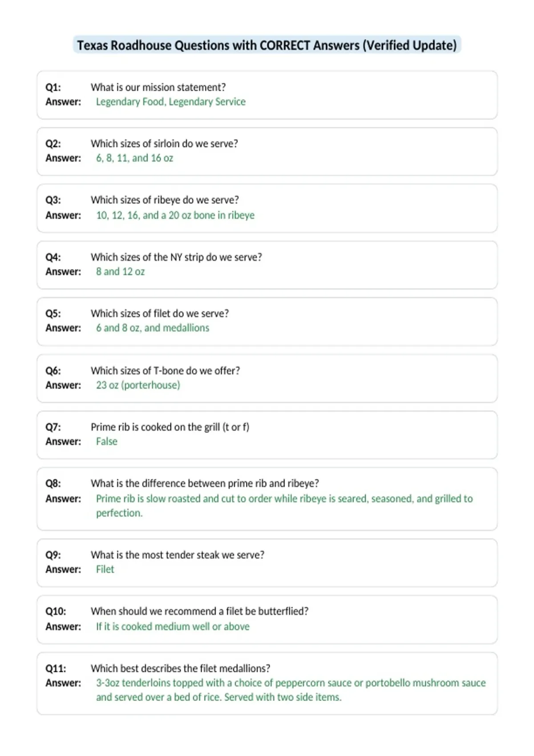Select the Q10 butterflied filet question
This screenshot has width=534, height=756.
199,611
